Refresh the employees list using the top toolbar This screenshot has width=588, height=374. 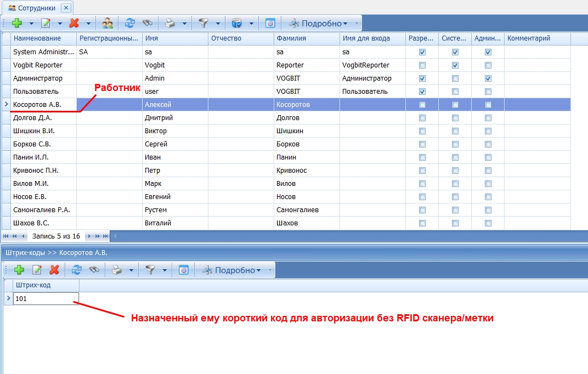coord(130,23)
